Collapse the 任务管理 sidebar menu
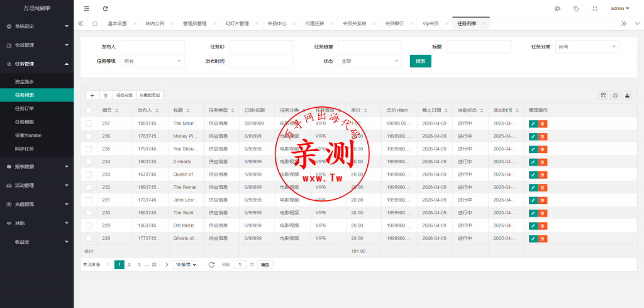This screenshot has width=644, height=308. click(37, 64)
